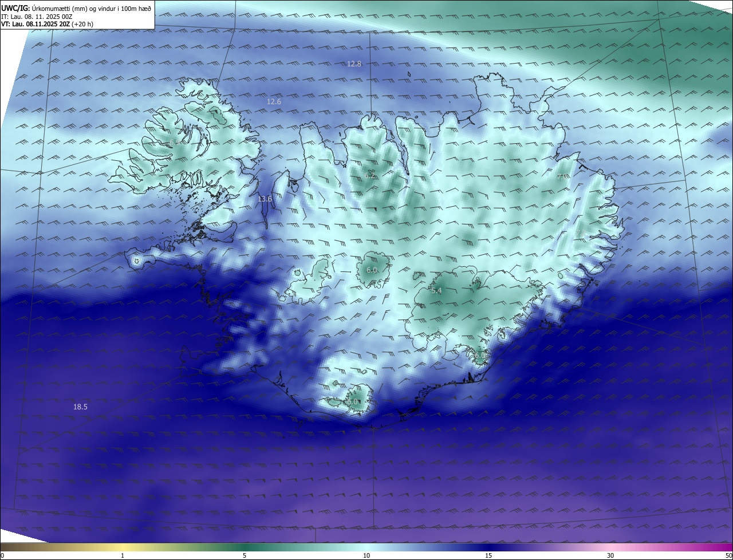Select the 12.6 value label on the map
733x560 pixels.
pyautogui.click(x=274, y=101)
